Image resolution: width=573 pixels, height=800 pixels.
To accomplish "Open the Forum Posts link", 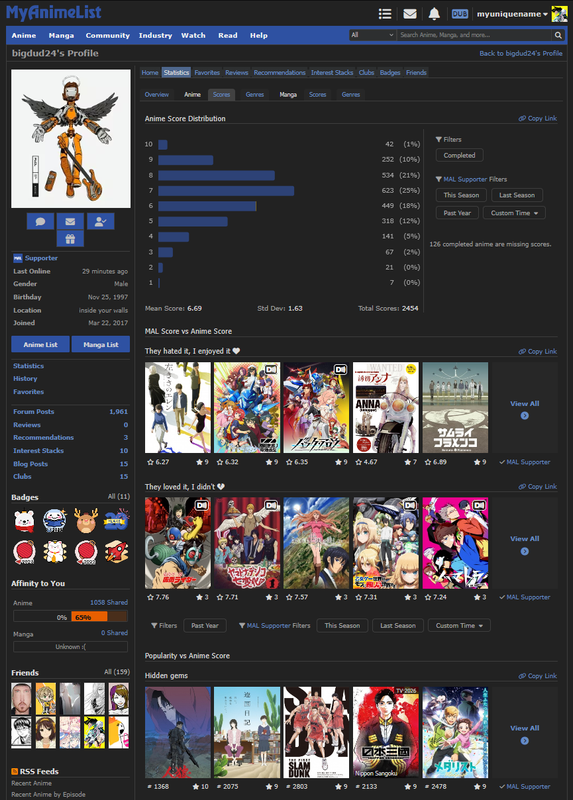I will click(x=34, y=411).
